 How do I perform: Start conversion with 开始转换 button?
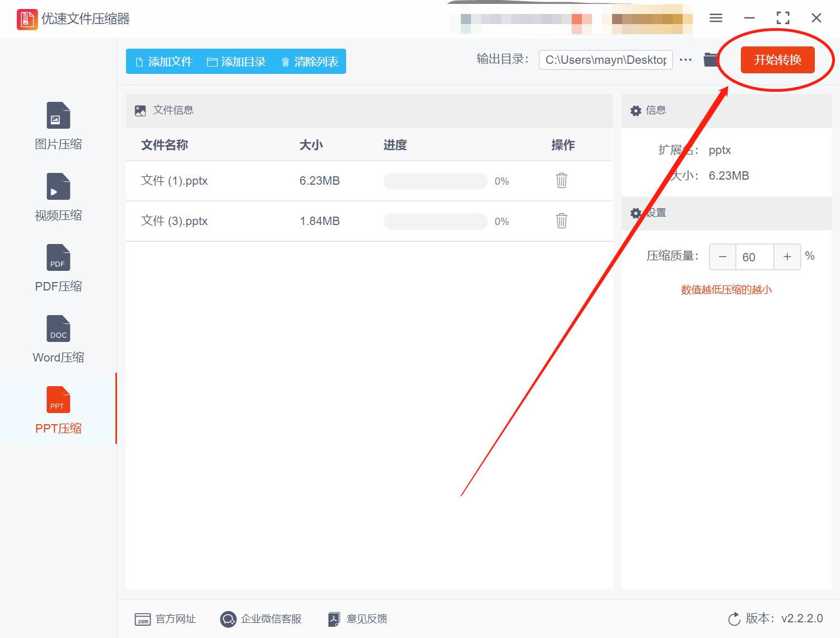click(777, 60)
